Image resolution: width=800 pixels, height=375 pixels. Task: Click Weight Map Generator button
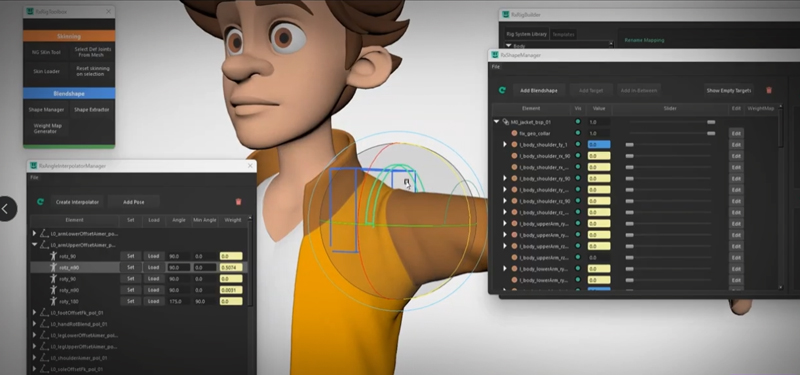(46, 128)
